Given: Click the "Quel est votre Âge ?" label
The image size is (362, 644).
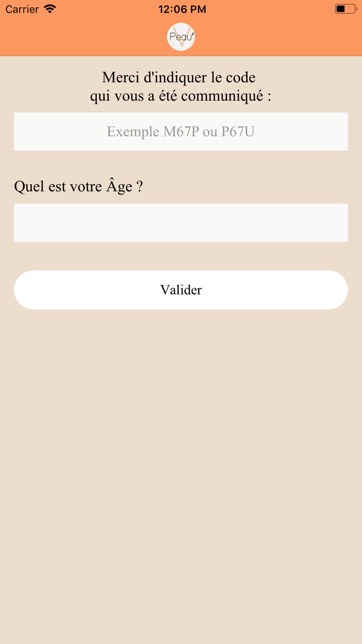Looking at the screenshot, I should (79, 186).
